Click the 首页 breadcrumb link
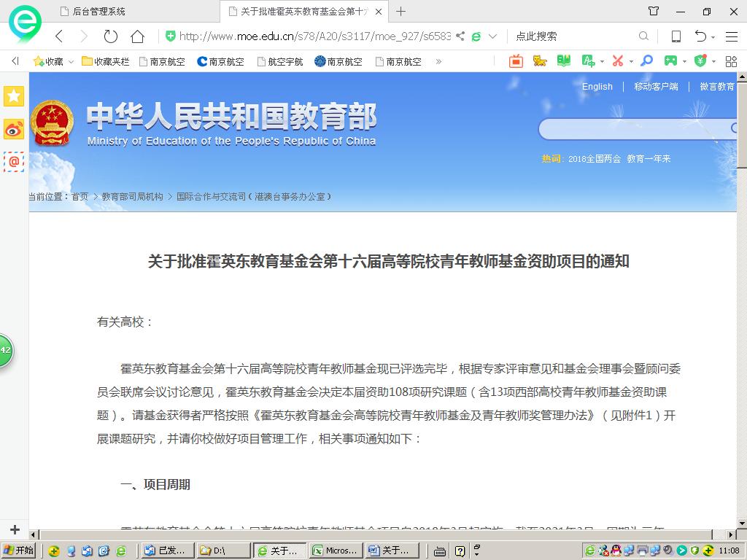 point(80,197)
